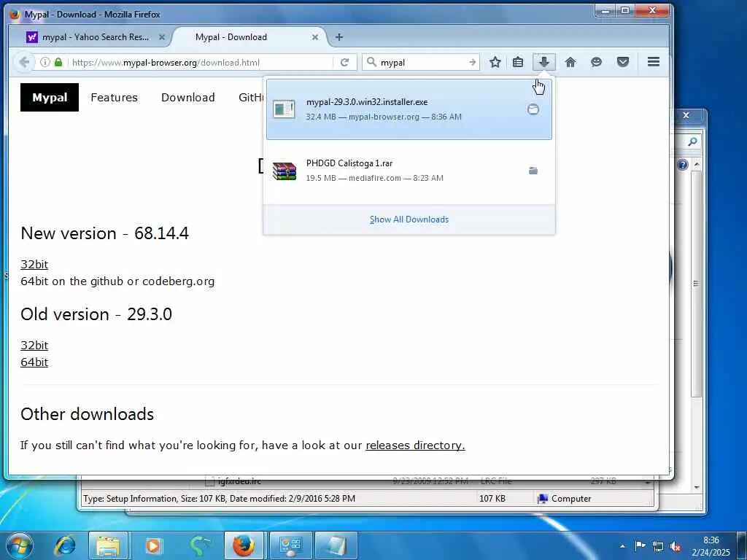Open PHDGD Calistoga 1.rar download entry
This screenshot has width=747, height=560.
click(x=409, y=171)
